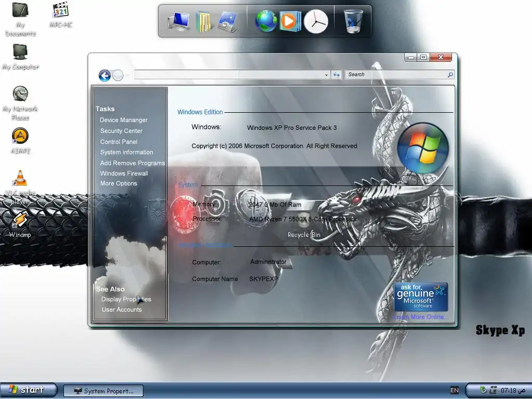
Task: Launch the media player icon in dock
Action: click(x=290, y=21)
